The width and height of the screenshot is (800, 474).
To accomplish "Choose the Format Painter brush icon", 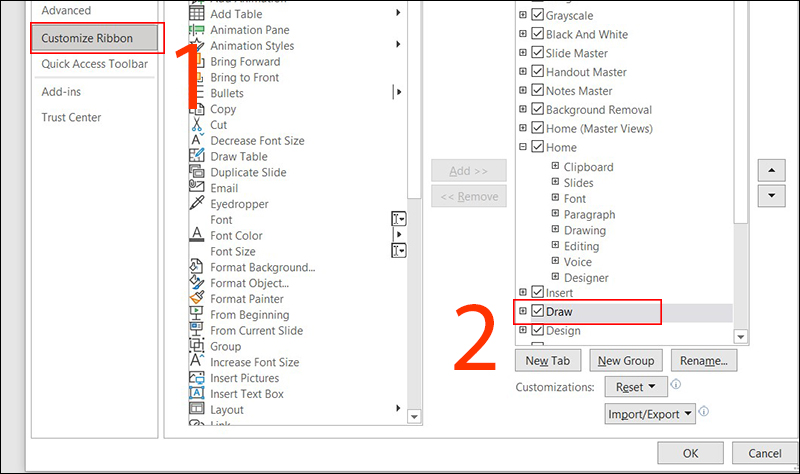I will coord(197,299).
